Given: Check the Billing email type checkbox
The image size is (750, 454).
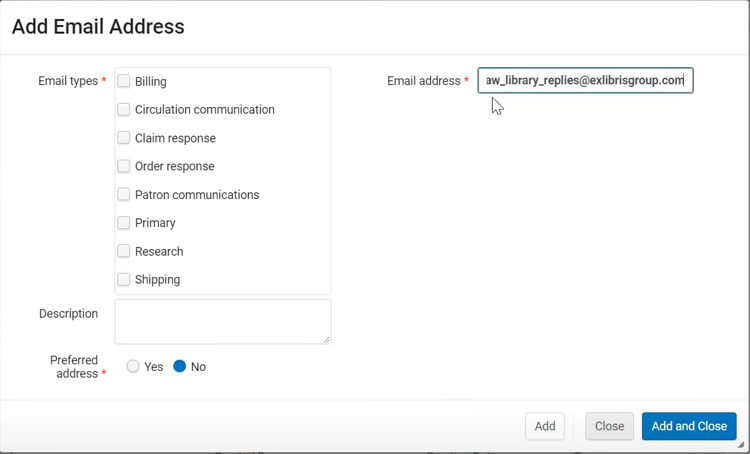Looking at the screenshot, I should pyautogui.click(x=124, y=81).
